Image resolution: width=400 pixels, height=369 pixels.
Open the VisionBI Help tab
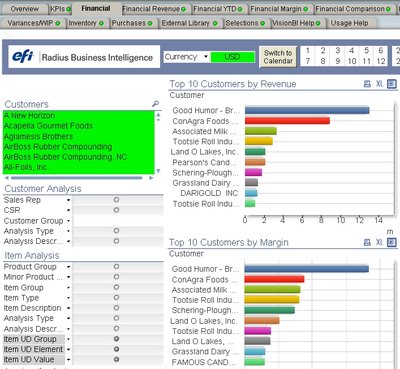click(x=296, y=23)
